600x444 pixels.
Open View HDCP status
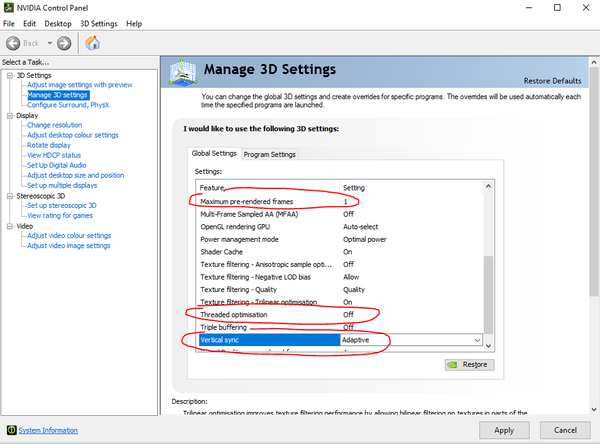click(54, 155)
